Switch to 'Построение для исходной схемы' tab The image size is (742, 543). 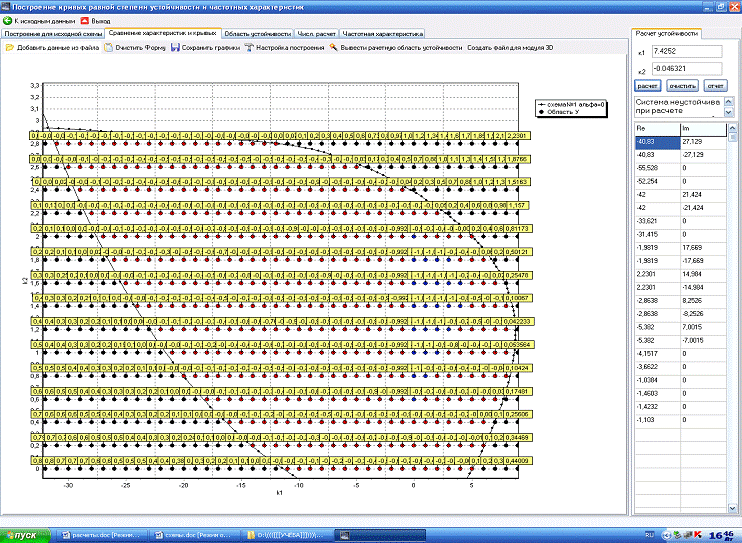click(53, 33)
